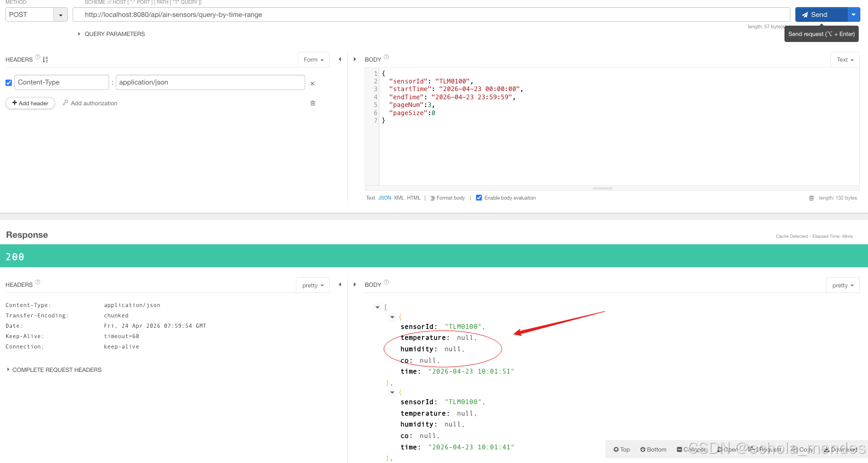The image size is (868, 463).
Task: Clear request body using the trash icon
Action: 811,198
